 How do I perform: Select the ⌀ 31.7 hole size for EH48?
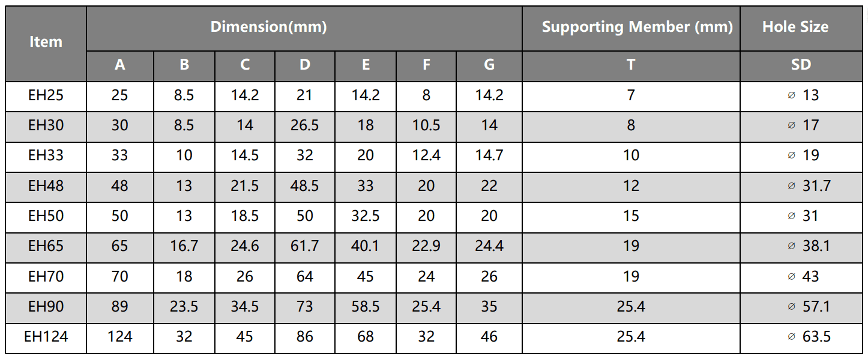point(809,186)
